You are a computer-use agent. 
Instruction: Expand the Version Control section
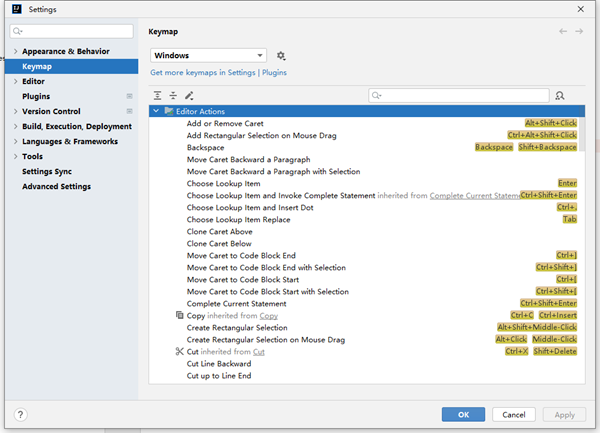point(16,111)
